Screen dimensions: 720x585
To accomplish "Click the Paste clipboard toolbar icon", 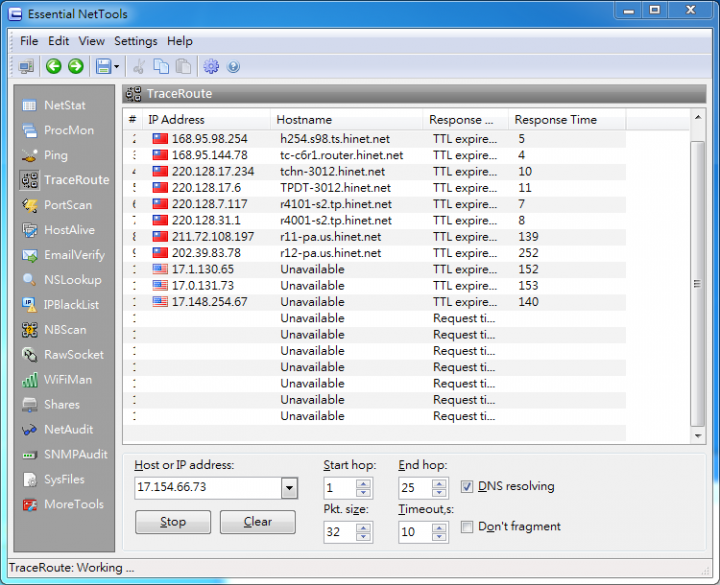I will pos(183,67).
